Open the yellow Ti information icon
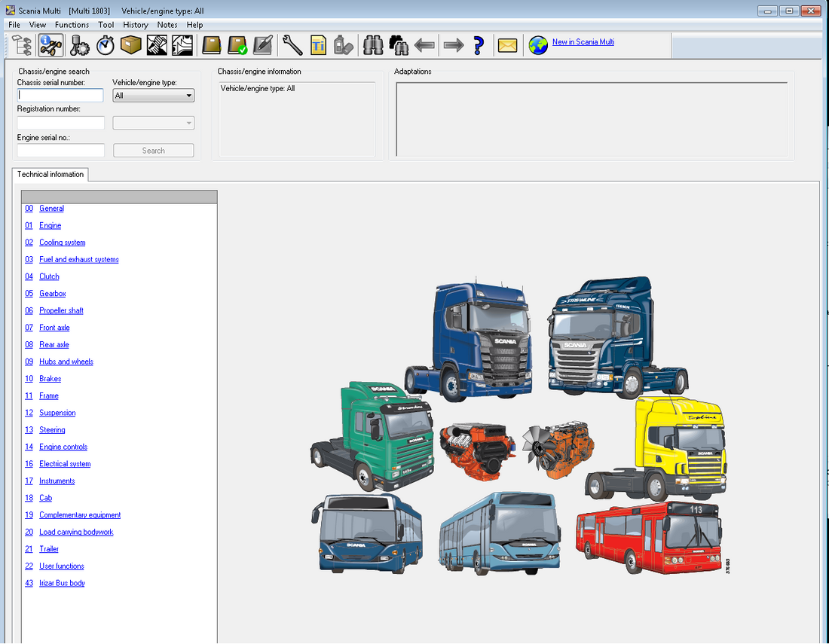The height and width of the screenshot is (644, 829). pyautogui.click(x=318, y=46)
